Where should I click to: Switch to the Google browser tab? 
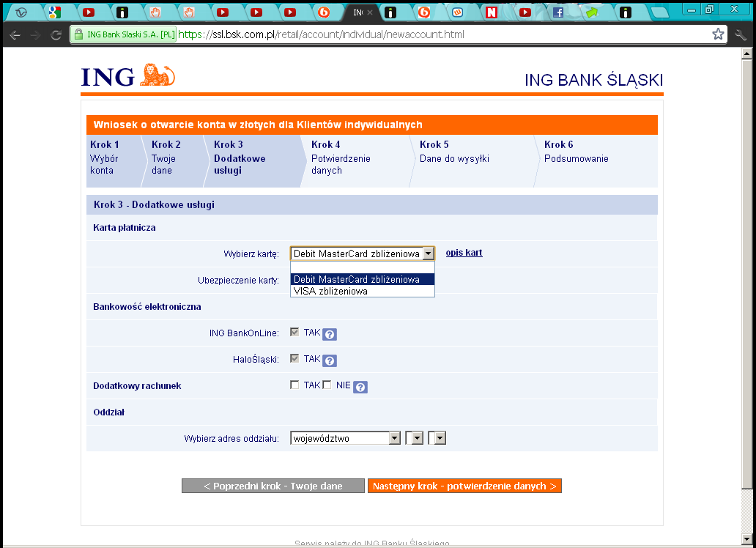tap(54, 12)
